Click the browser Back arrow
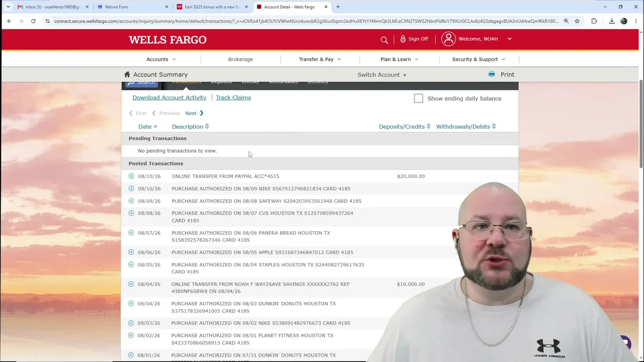Screen dimensions: 644x362 [x=9, y=21]
